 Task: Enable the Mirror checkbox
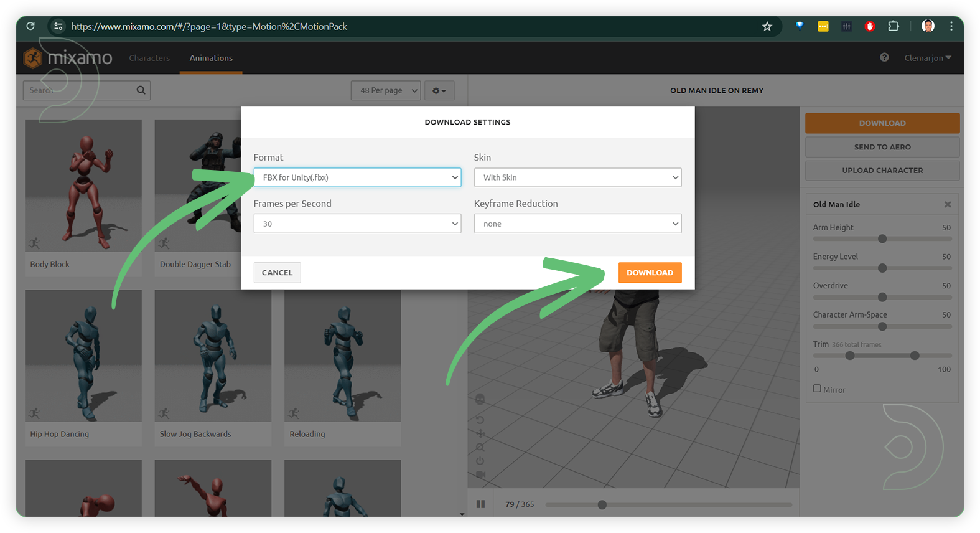pos(817,389)
